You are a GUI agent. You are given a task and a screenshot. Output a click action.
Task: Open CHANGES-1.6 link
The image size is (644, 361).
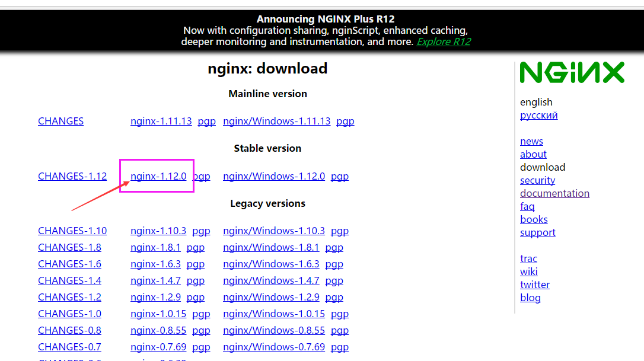click(x=69, y=264)
